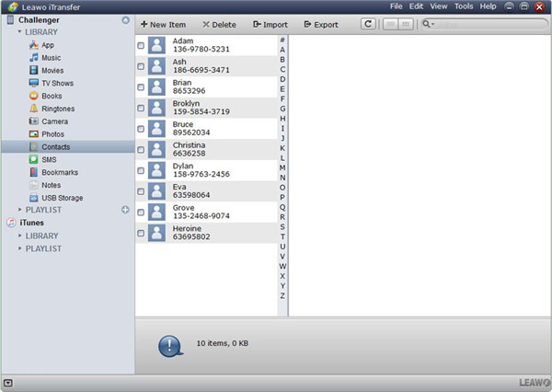Image resolution: width=552 pixels, height=392 pixels.
Task: Check the Ash contact checkbox
Action: coord(141,66)
